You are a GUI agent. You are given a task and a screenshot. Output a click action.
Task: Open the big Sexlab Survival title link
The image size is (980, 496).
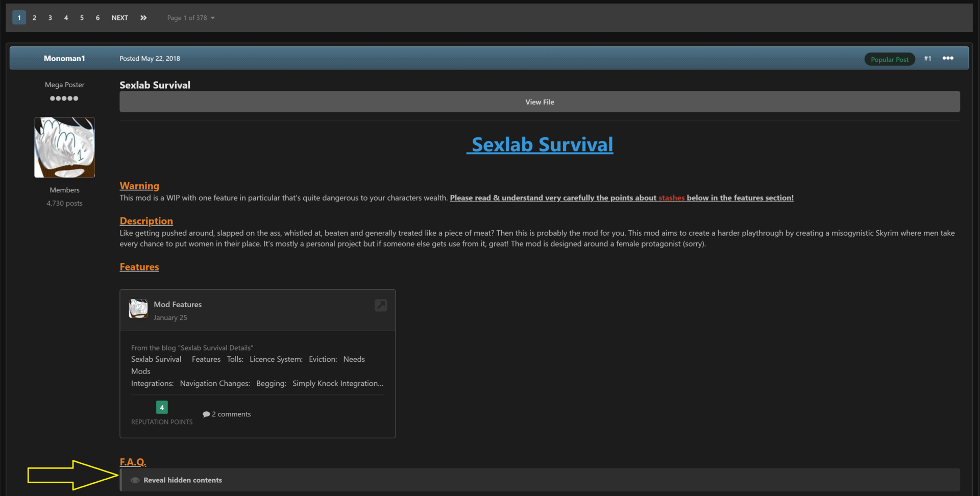click(x=540, y=145)
